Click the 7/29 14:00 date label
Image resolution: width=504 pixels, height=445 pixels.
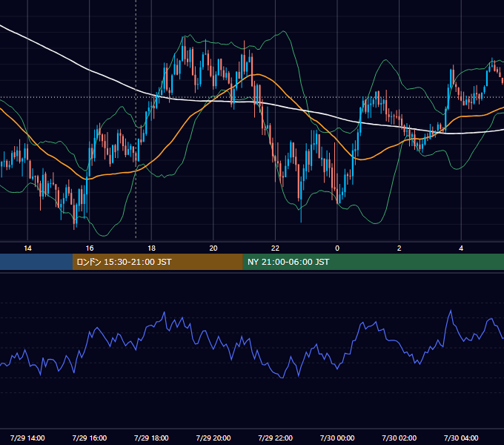point(27,438)
